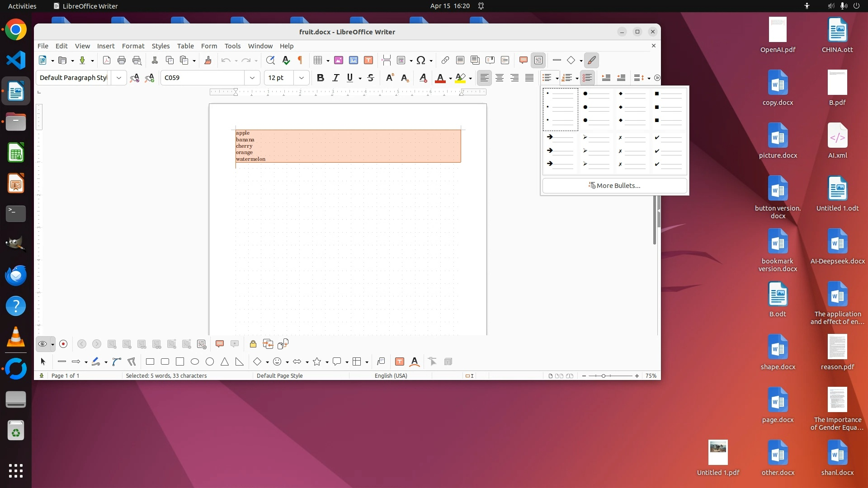Toggle Italic formatting
This screenshot has width=868, height=488.
335,78
